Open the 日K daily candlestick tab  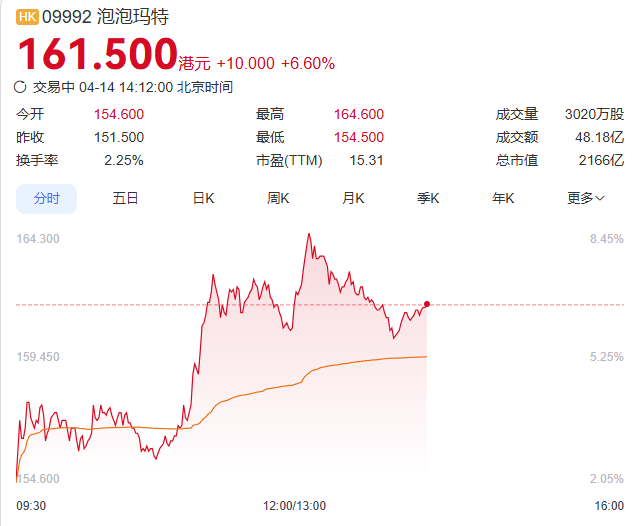(203, 198)
